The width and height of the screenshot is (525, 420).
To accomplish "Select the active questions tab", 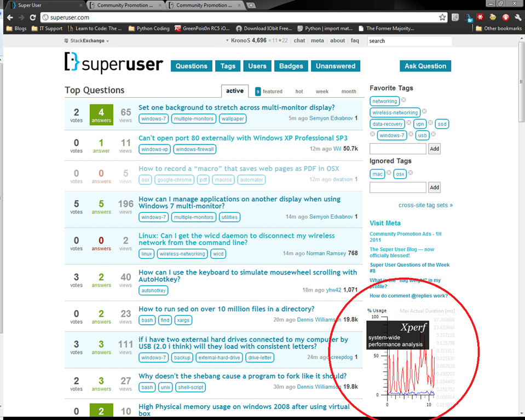I will point(235,91).
